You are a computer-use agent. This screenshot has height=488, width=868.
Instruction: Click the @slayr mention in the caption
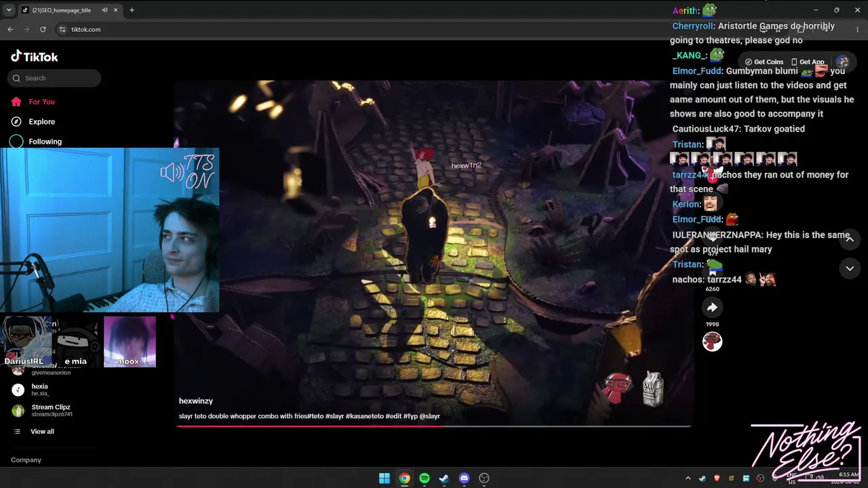pos(430,416)
